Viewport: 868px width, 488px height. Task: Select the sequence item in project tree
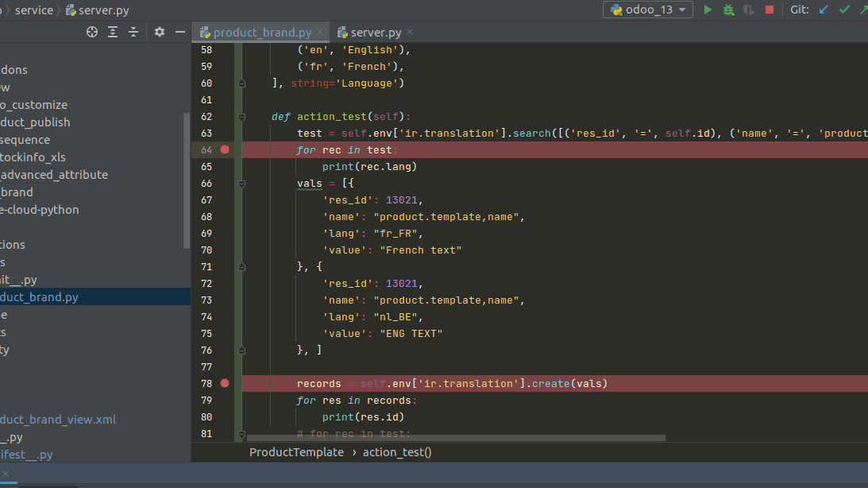pyautogui.click(x=25, y=140)
